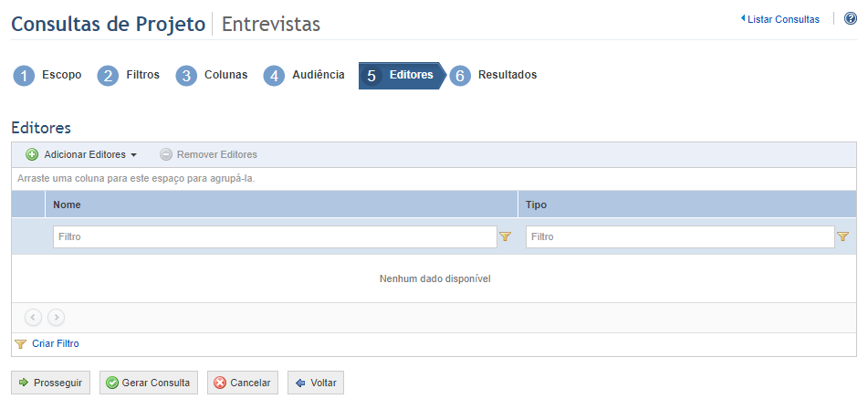
Task: Click step 1 circle for Escopo
Action: tap(24, 76)
